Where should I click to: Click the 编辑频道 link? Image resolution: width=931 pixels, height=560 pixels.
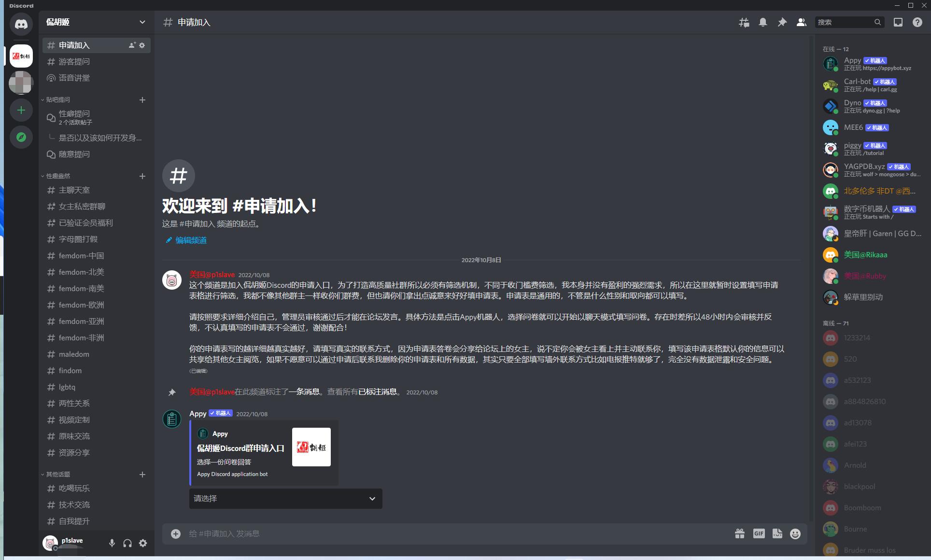pyautogui.click(x=186, y=240)
